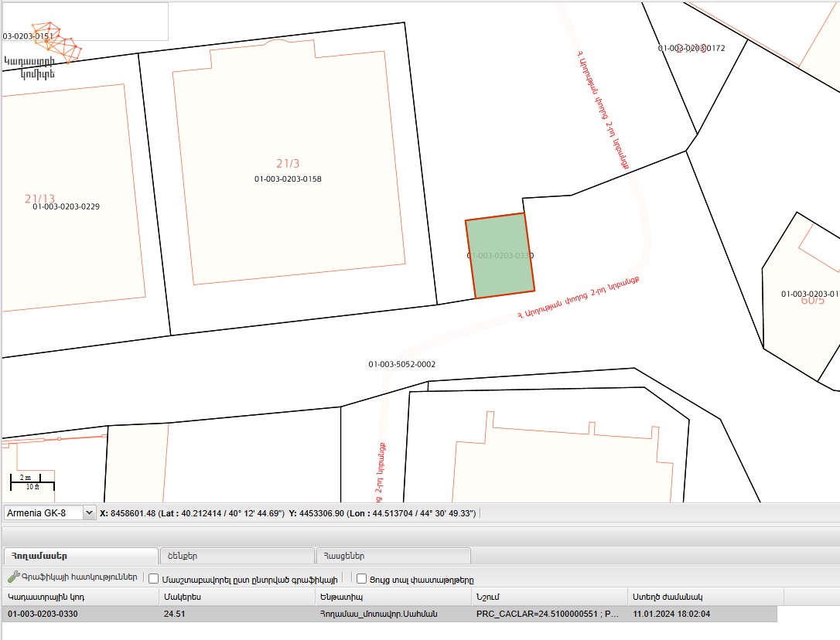
Task: Select the green highlighted parcel on the map
Action: [500, 255]
